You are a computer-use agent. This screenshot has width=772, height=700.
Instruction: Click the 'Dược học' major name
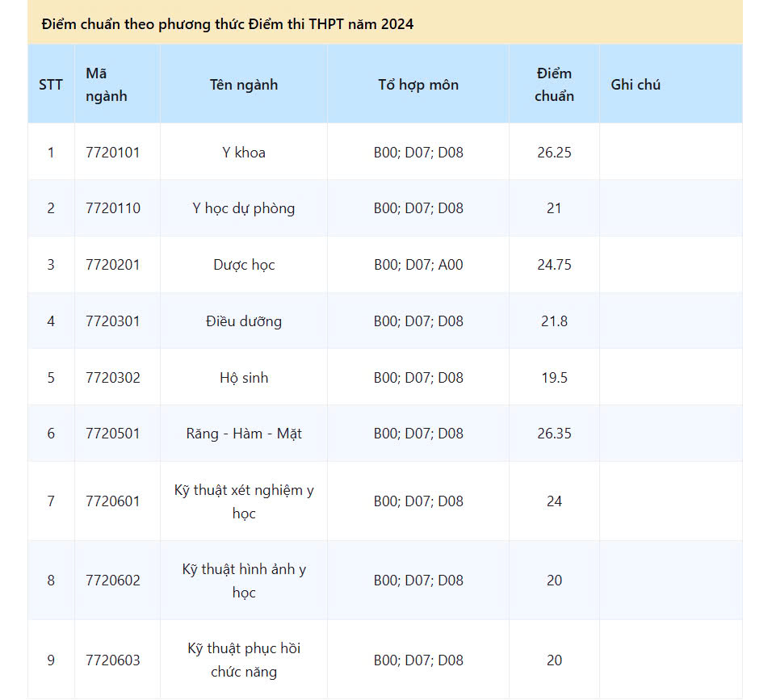(x=244, y=265)
